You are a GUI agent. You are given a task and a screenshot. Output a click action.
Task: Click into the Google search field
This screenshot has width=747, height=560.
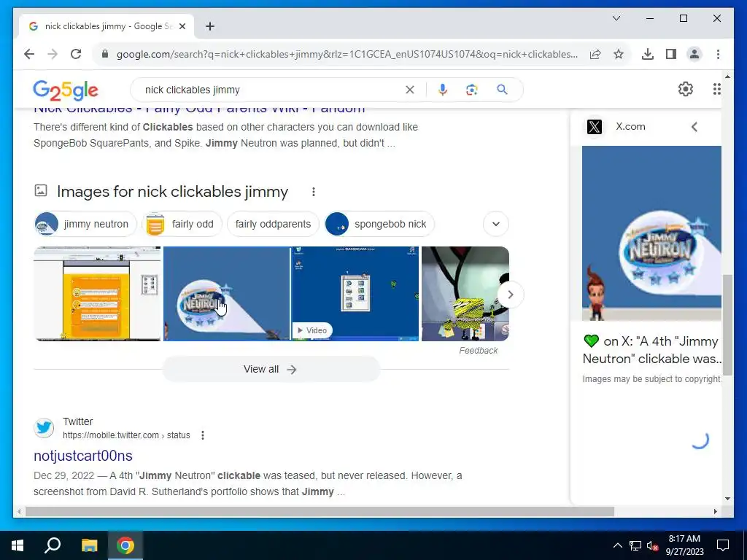tap(271, 90)
